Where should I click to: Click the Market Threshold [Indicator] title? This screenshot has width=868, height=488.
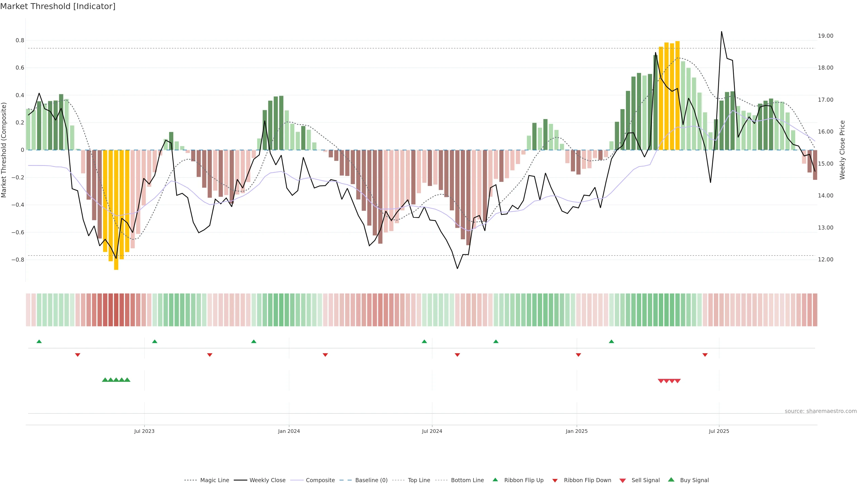tap(58, 6)
